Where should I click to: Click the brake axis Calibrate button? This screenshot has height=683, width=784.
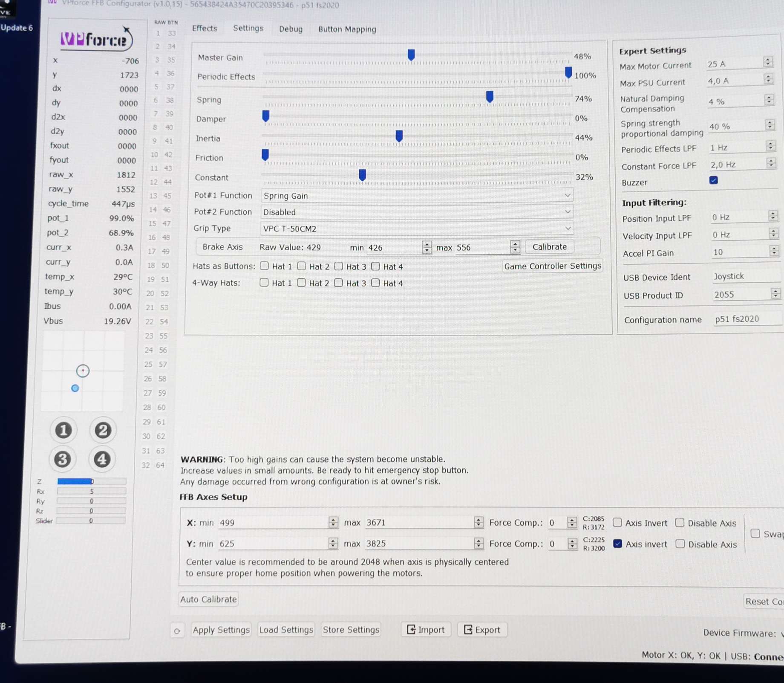point(550,246)
